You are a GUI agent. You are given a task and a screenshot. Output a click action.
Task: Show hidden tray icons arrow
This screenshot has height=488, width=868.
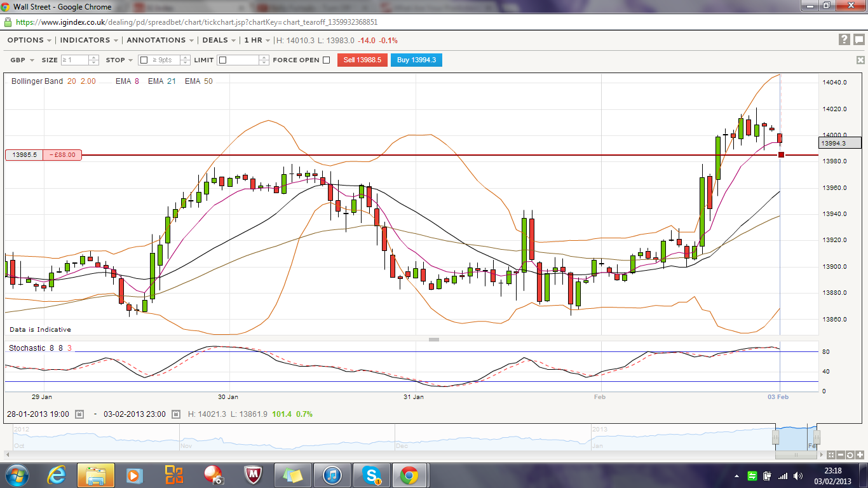pos(737,475)
